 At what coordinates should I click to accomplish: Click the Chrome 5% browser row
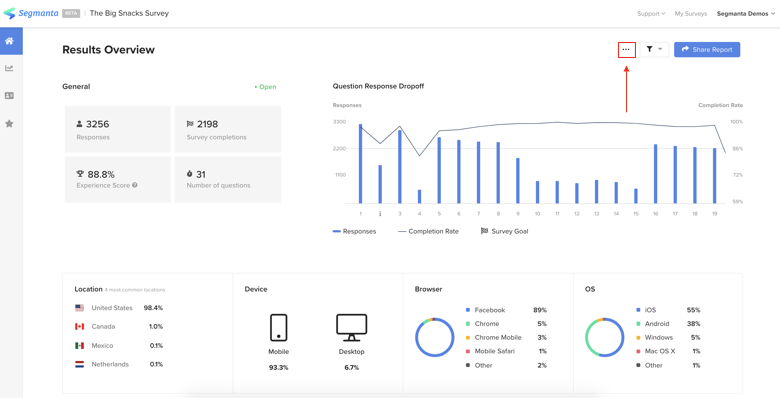(x=505, y=323)
